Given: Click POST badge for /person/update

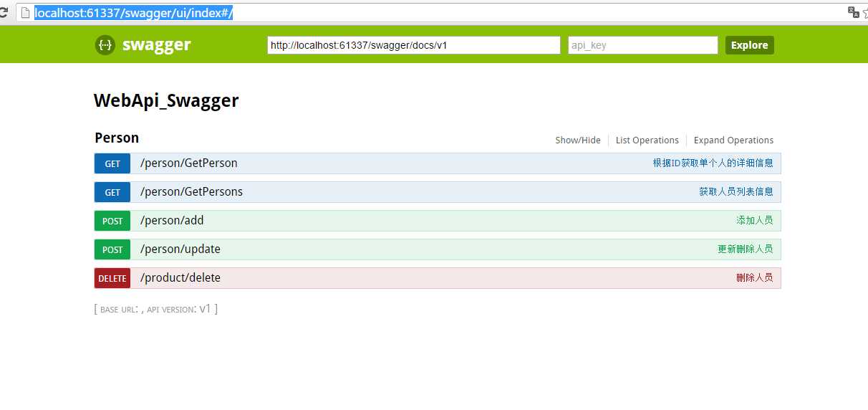Looking at the screenshot, I should (x=112, y=249).
